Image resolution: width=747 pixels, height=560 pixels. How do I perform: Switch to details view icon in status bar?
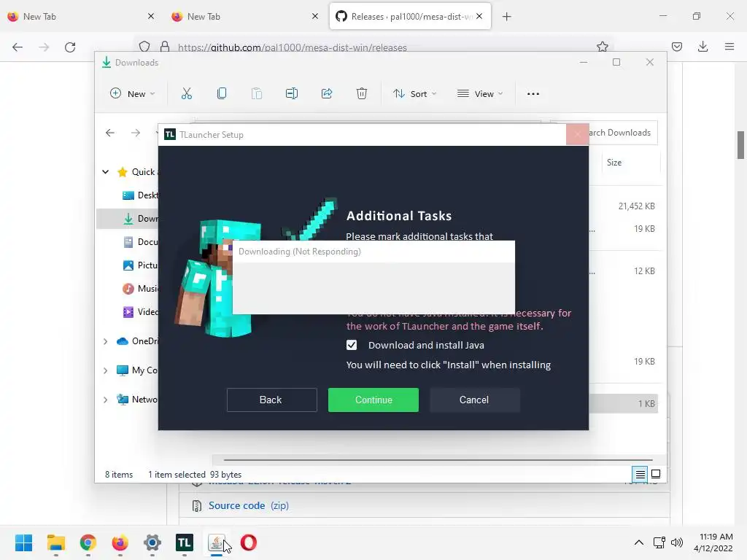coord(640,474)
